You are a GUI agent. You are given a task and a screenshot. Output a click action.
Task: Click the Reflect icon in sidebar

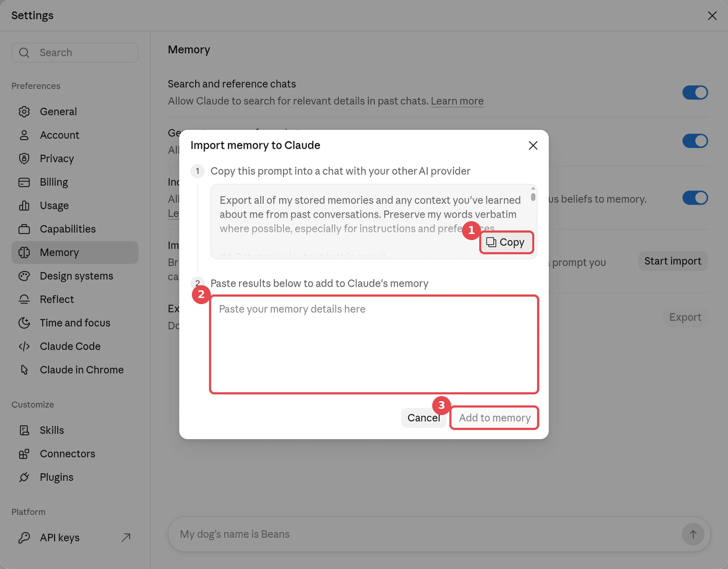(24, 300)
